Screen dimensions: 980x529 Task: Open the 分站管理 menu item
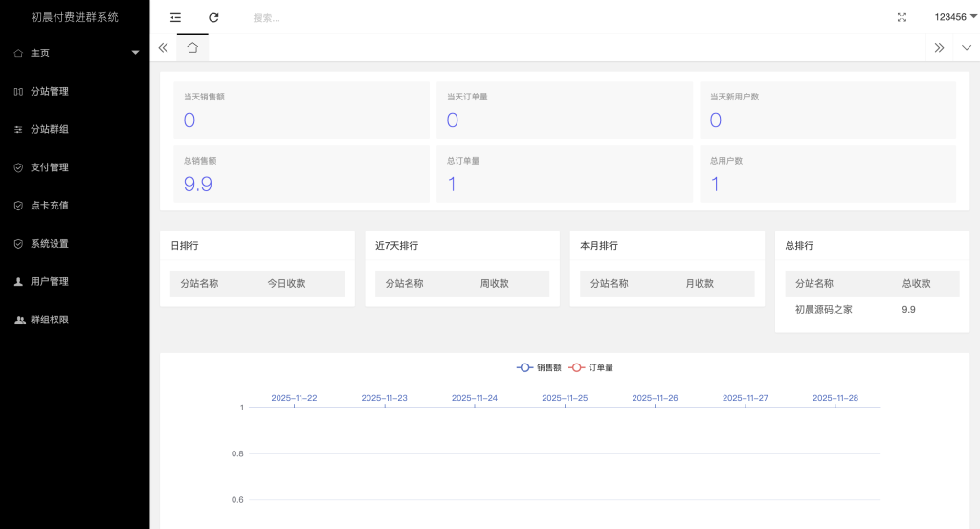pyautogui.click(x=75, y=91)
